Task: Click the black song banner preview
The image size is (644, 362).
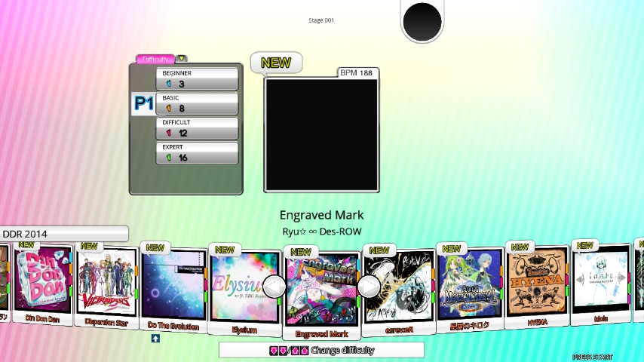Action: [321, 135]
